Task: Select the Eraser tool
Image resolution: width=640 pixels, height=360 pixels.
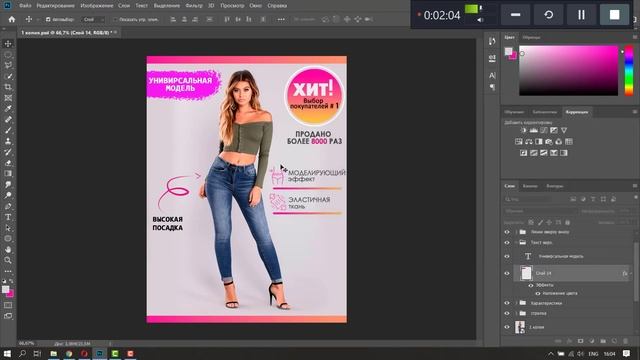Action: (x=8, y=163)
